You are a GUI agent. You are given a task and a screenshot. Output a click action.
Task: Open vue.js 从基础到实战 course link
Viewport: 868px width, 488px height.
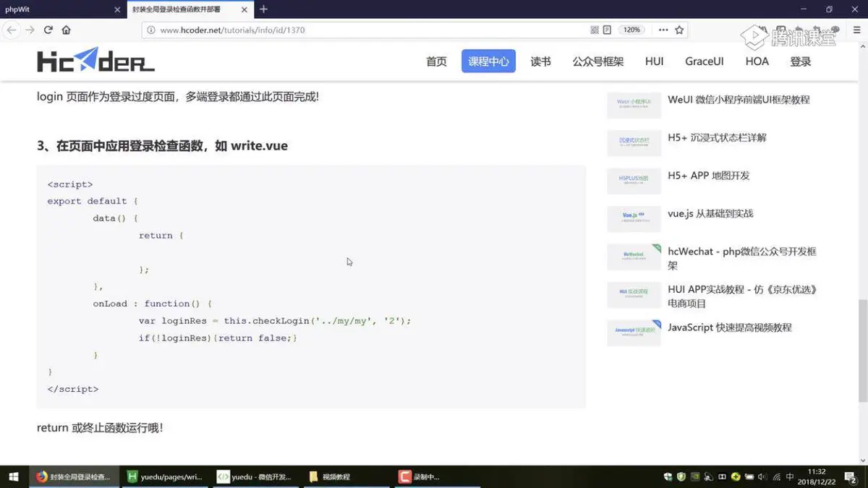pyautogui.click(x=710, y=213)
